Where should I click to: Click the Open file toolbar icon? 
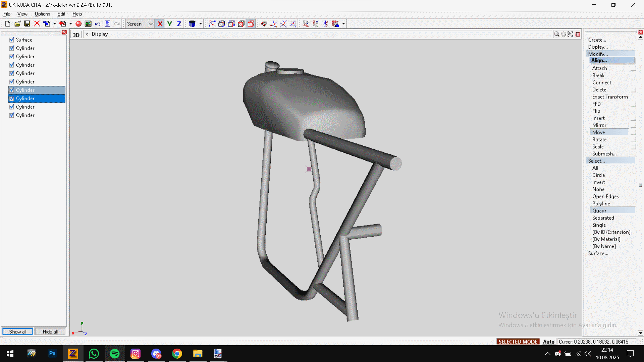click(x=17, y=24)
